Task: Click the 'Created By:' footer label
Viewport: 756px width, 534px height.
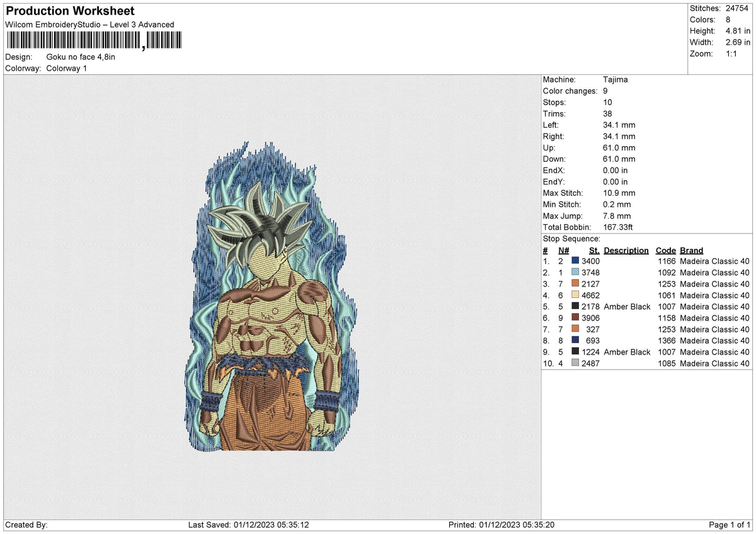Action: [26, 525]
